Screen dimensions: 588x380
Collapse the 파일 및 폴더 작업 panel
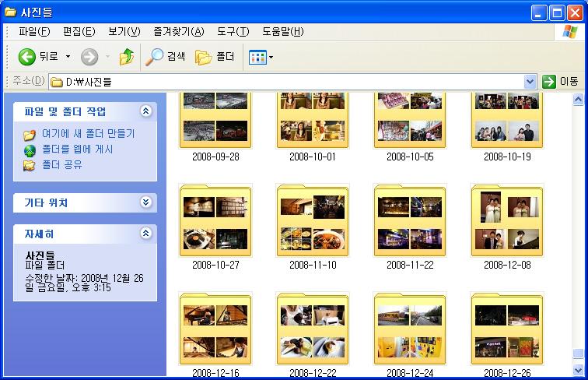pyautogui.click(x=145, y=111)
